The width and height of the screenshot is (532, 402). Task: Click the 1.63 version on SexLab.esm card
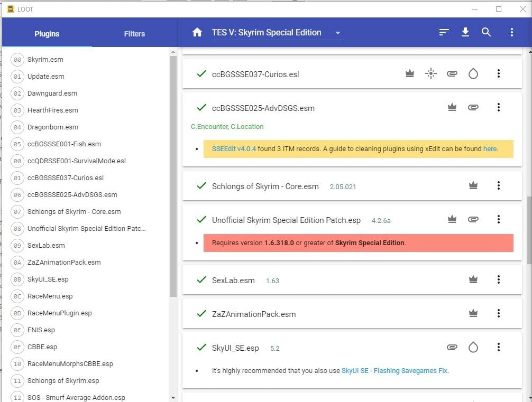click(x=272, y=281)
